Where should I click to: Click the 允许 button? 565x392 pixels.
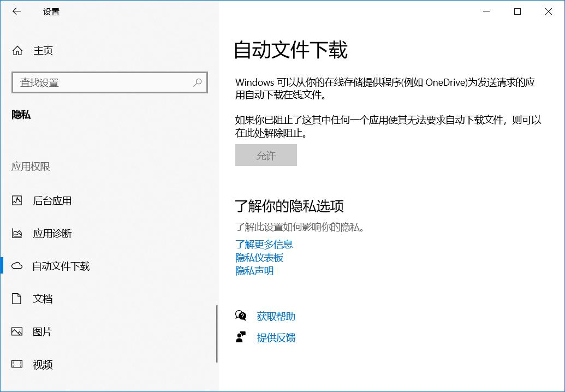266,155
